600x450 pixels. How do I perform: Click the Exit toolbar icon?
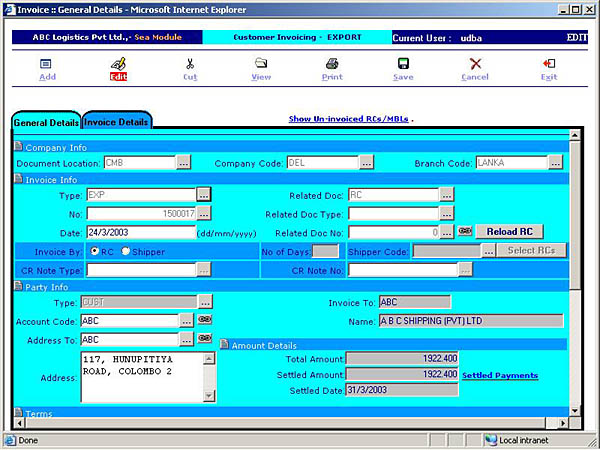(x=549, y=64)
